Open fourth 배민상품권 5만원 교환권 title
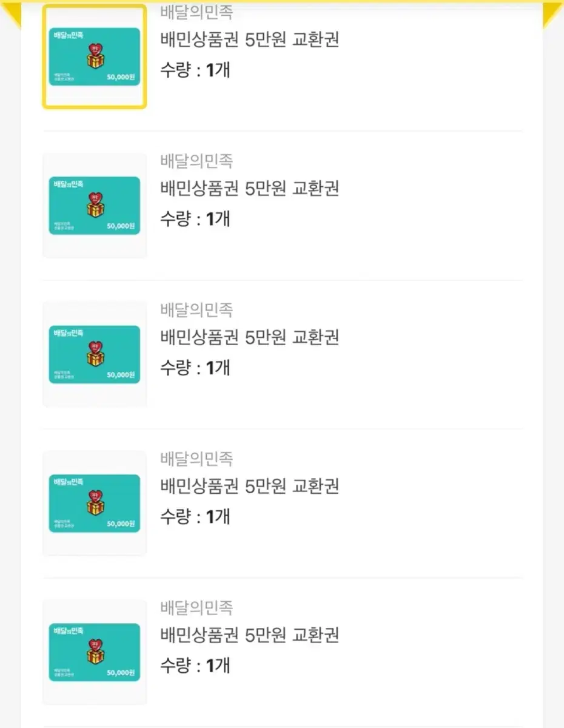Image resolution: width=564 pixels, height=728 pixels. pos(249,487)
